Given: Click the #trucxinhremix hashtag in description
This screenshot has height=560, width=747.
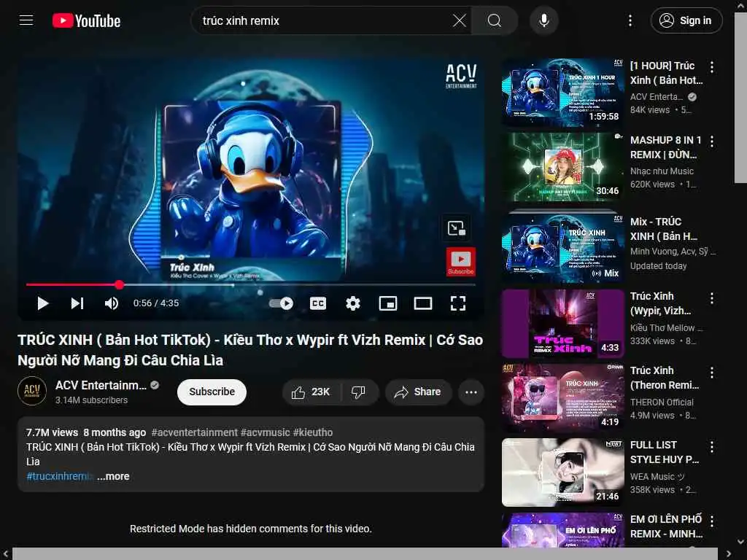Looking at the screenshot, I should (58, 476).
